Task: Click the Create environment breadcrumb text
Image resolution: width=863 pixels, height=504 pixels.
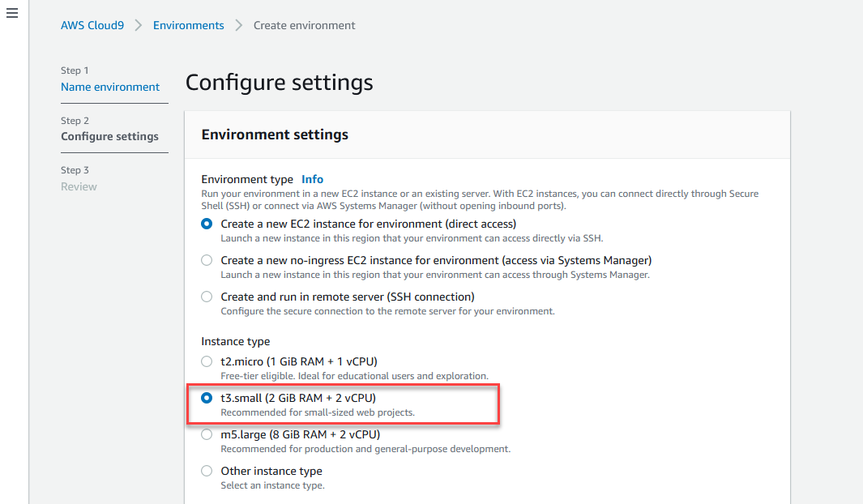Action: 305,25
